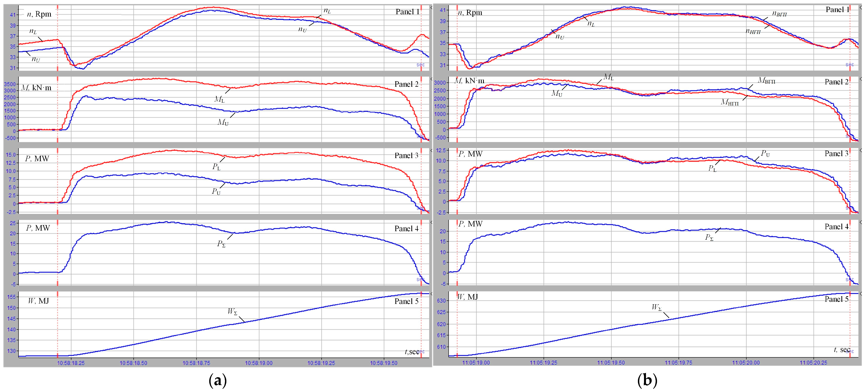Click the Panel 3 label in chart (b)
Screen dimensions: 868x392
pos(836,153)
